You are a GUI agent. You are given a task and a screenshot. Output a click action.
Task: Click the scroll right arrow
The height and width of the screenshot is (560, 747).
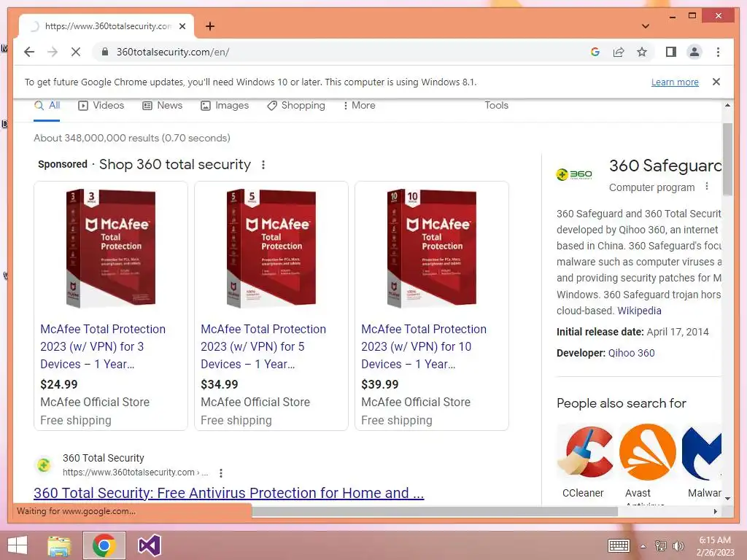(716, 511)
